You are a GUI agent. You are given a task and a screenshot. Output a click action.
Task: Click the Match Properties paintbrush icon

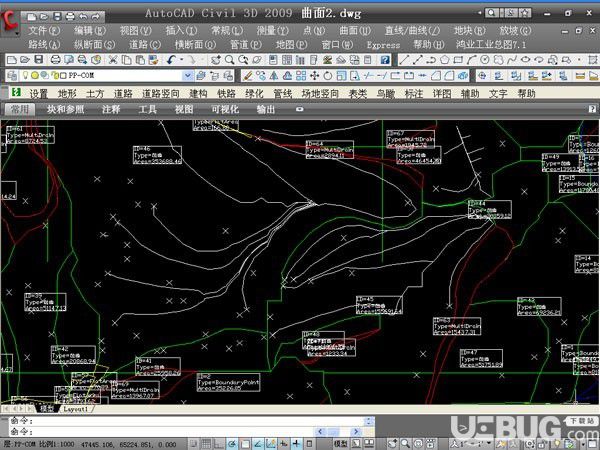point(153,60)
